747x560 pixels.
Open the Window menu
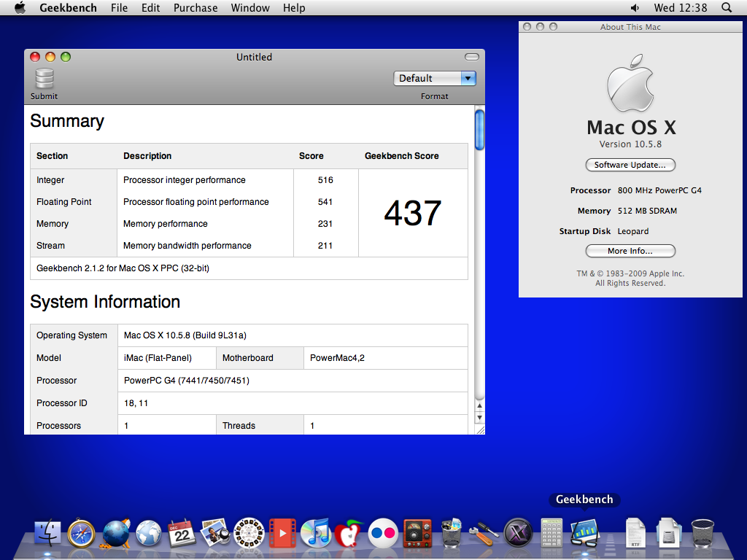[x=250, y=7]
